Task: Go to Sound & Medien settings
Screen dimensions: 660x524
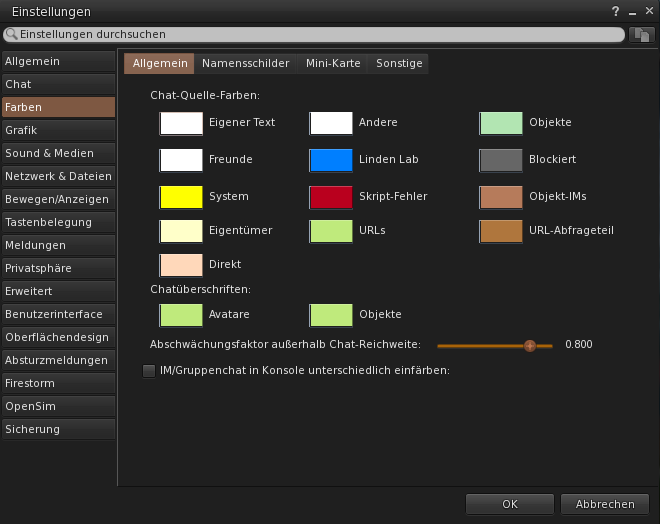Action: pos(58,153)
